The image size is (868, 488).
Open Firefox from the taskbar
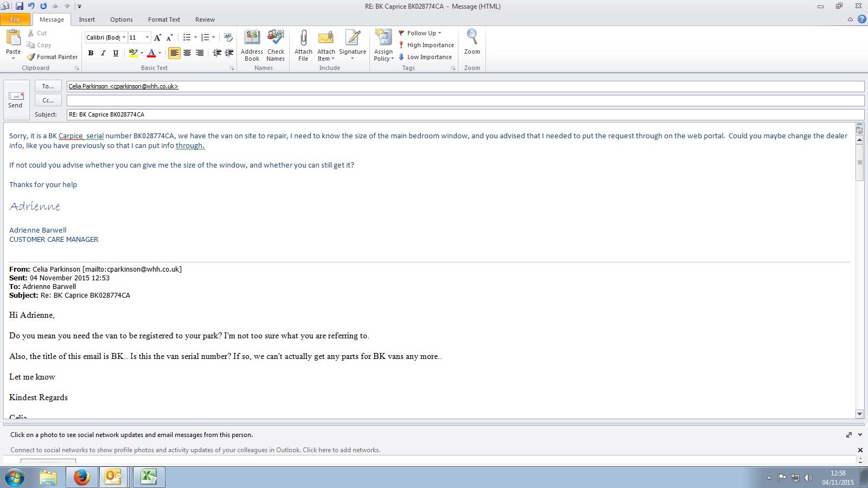82,477
